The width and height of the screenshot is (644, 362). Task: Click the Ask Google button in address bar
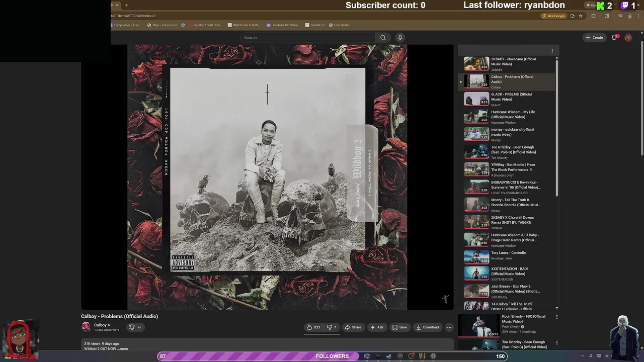coord(553,16)
